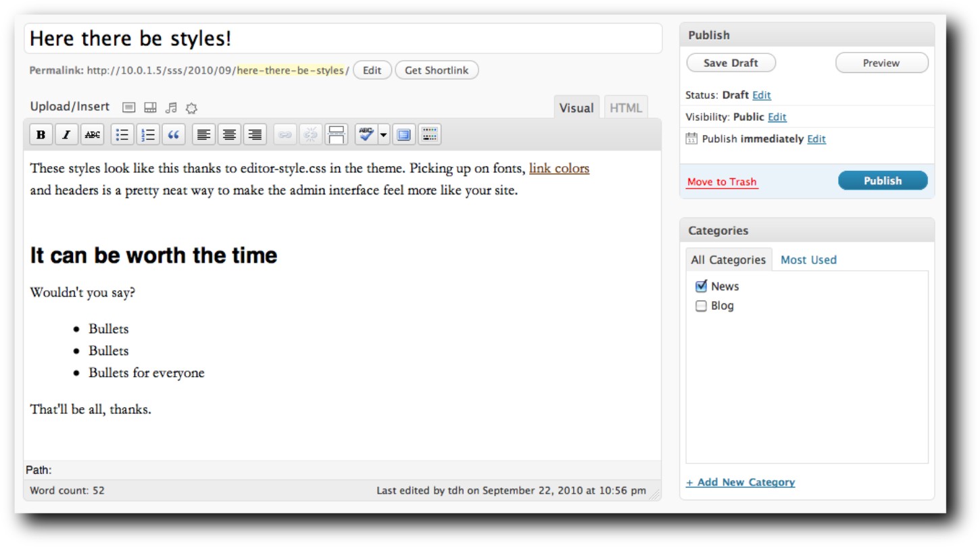This screenshot has height=547, width=980.
Task: Click the unlink broken chain icon
Action: coord(311,134)
